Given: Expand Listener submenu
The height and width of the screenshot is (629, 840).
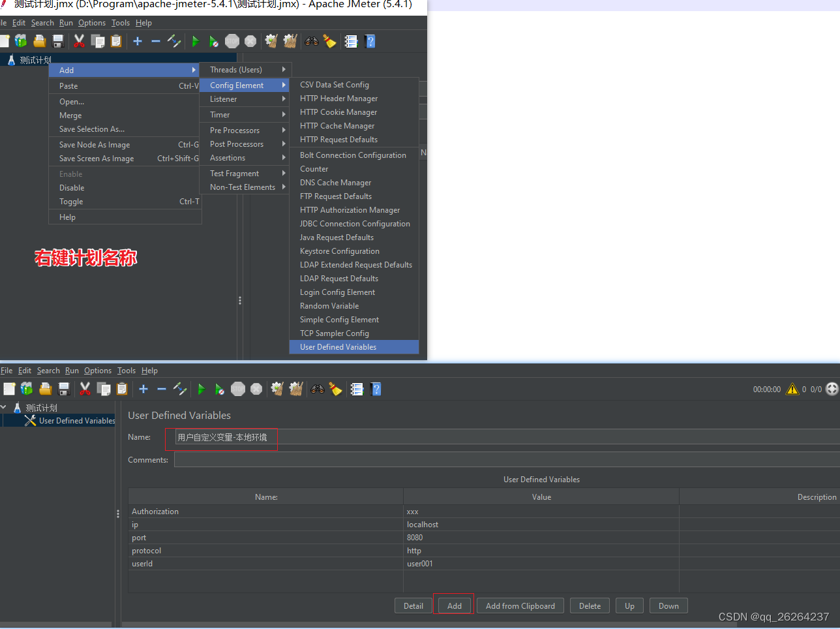Looking at the screenshot, I should 245,99.
